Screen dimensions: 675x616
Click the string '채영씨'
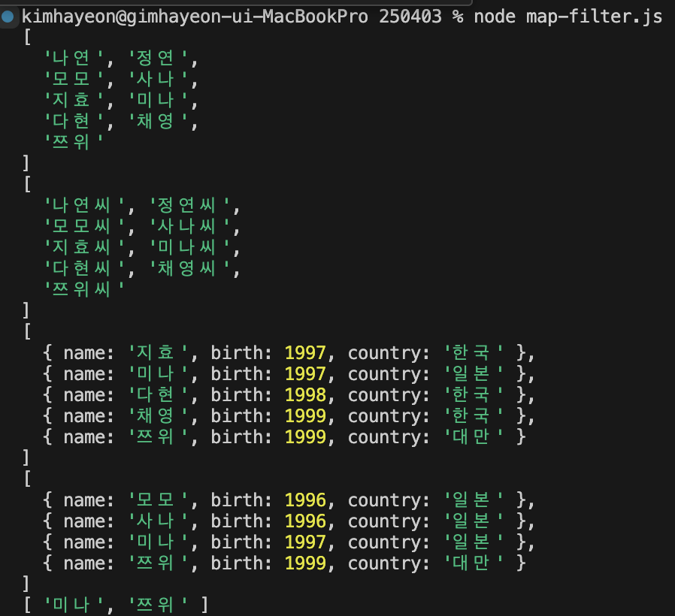(190, 268)
